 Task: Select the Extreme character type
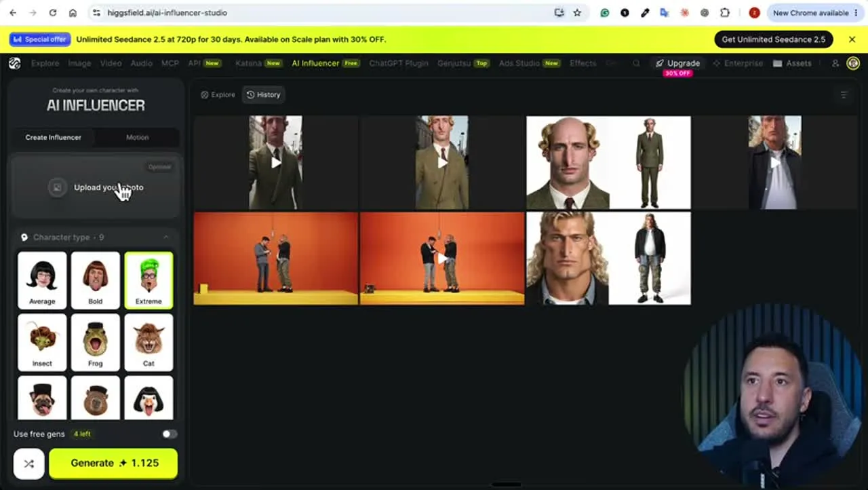coord(149,280)
